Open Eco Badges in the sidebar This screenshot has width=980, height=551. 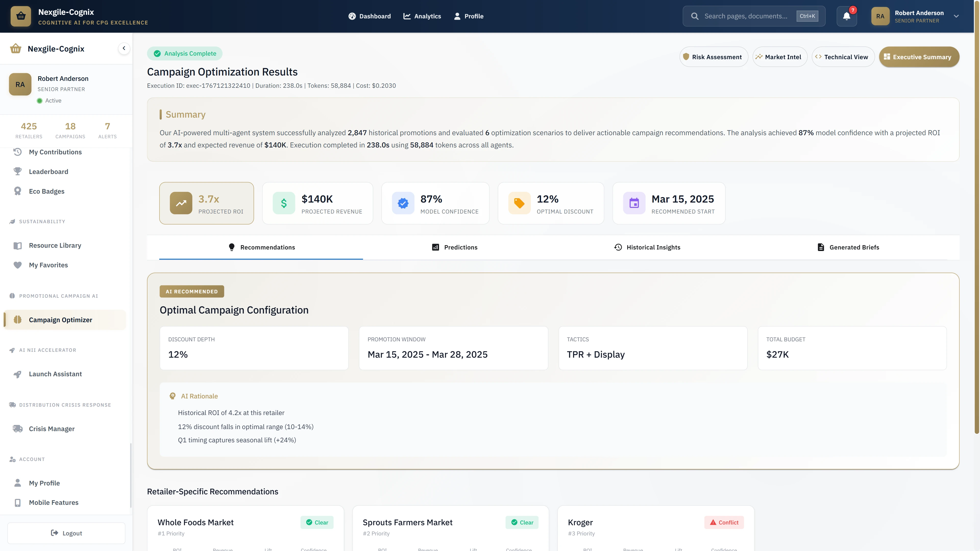click(46, 191)
